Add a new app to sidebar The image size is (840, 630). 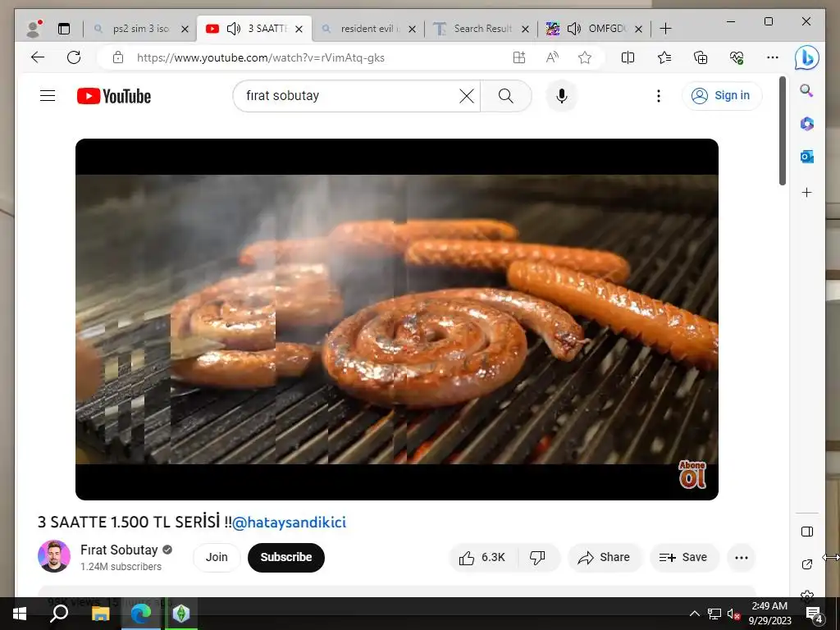click(807, 192)
